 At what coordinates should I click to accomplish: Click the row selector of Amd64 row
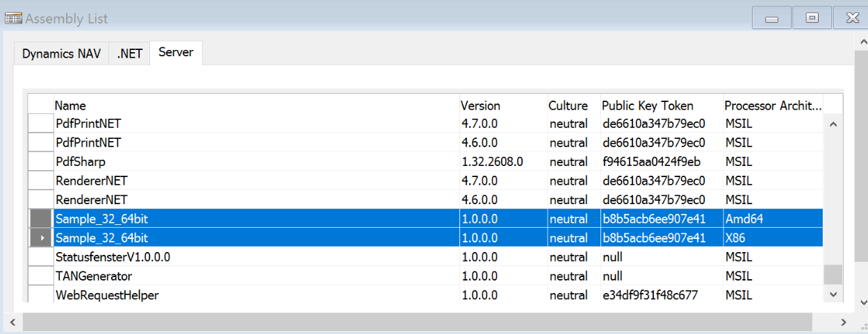41,219
